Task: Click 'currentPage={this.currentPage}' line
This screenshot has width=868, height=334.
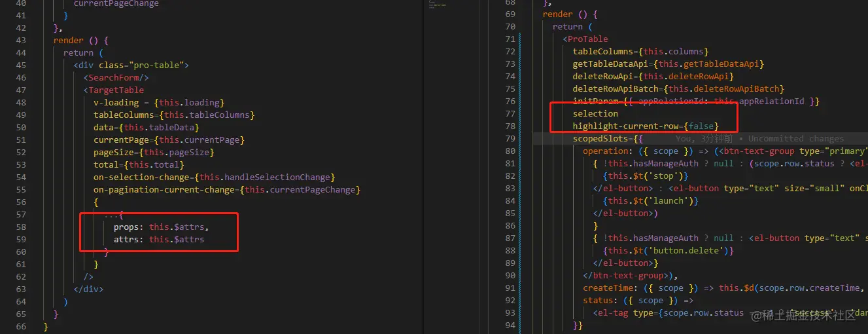Action: [x=169, y=139]
